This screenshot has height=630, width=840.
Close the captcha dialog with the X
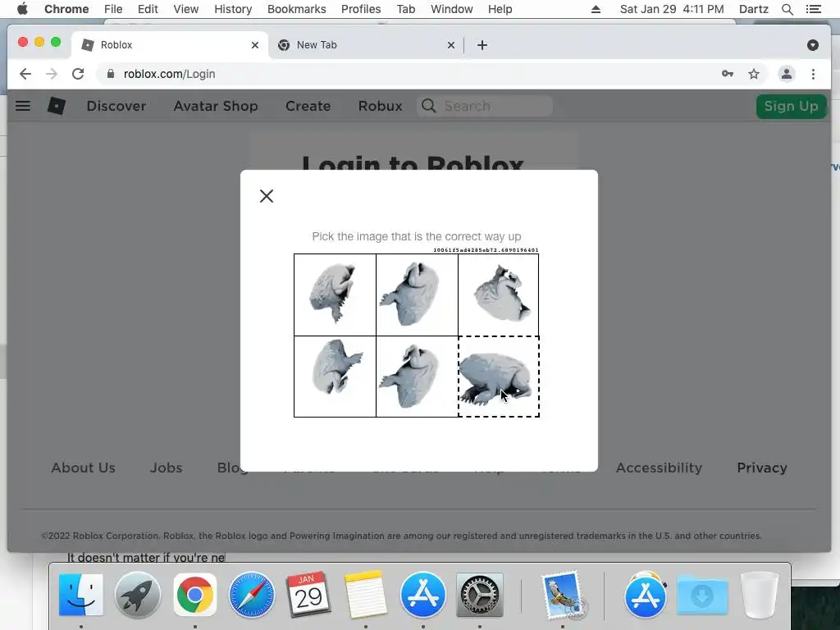pos(267,196)
